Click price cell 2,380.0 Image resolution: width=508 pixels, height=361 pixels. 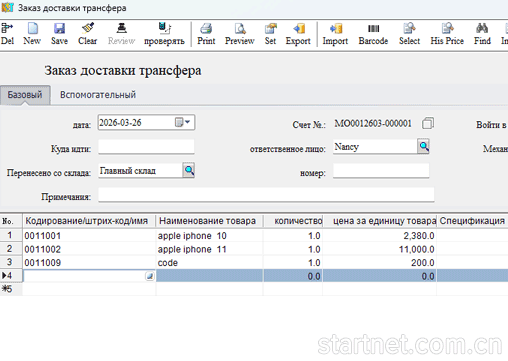(380, 236)
